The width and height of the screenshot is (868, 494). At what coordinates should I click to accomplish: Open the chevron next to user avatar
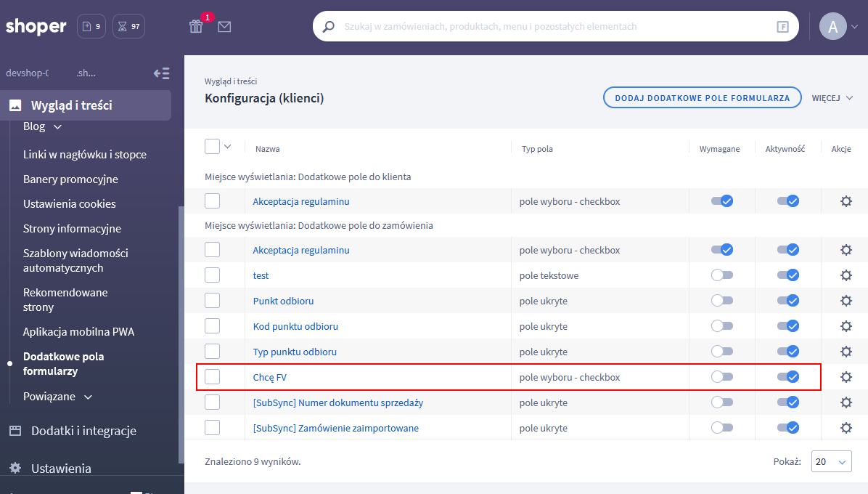[855, 27]
